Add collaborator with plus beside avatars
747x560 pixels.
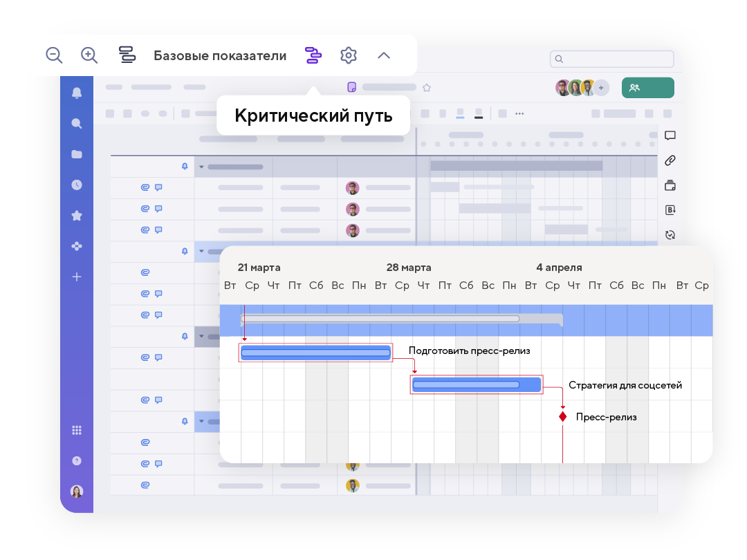(602, 88)
